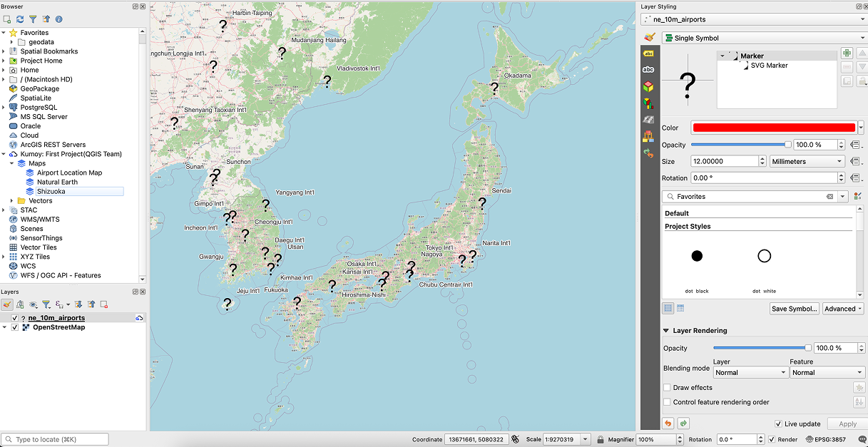Image resolution: width=868 pixels, height=447 pixels.
Task: Collapse the Kumoy First Project node
Action: 4,154
